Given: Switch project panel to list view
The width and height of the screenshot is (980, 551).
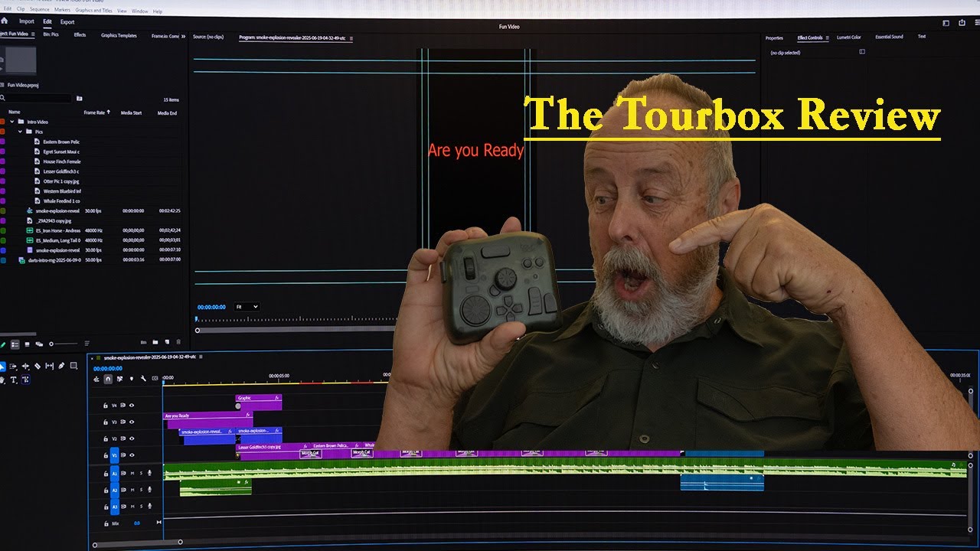Looking at the screenshot, I should coord(15,344).
